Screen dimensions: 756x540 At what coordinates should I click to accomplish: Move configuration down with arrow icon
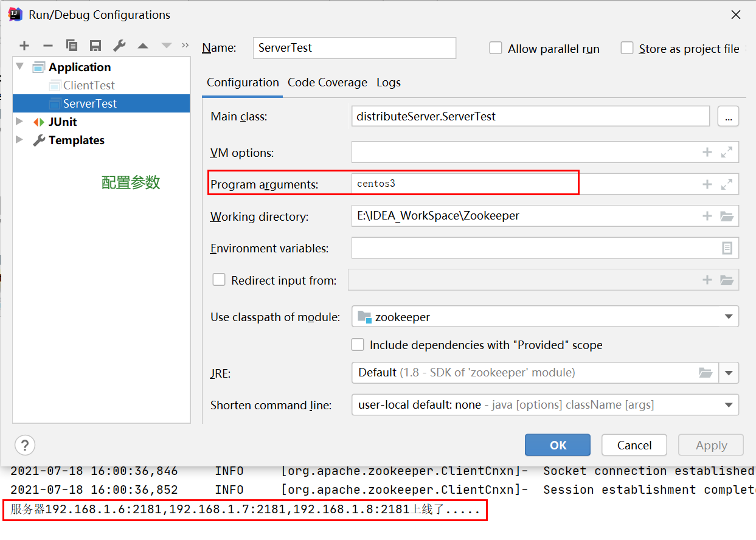(x=166, y=46)
